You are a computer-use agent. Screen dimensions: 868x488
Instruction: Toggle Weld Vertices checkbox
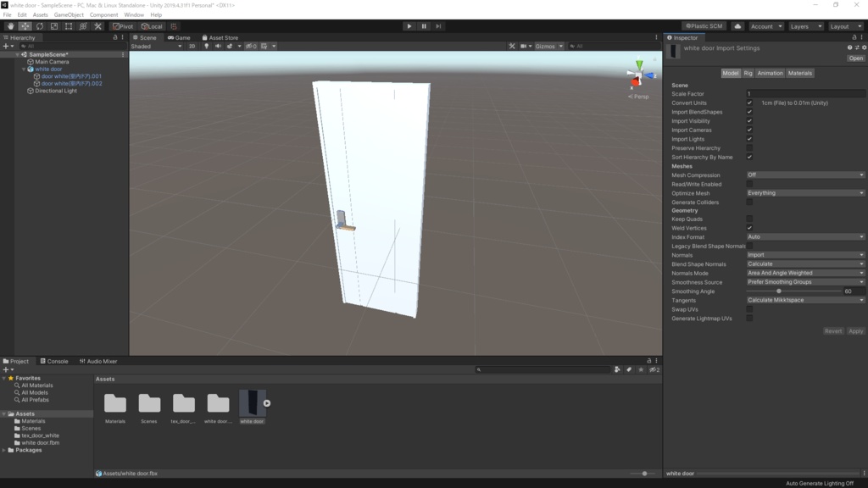pyautogui.click(x=749, y=228)
